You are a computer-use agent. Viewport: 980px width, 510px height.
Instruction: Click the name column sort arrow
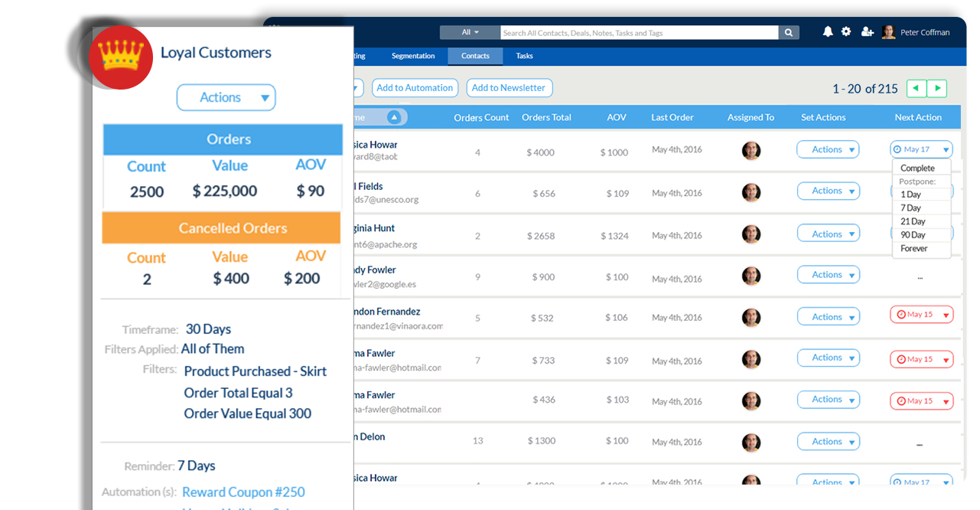[x=393, y=117]
